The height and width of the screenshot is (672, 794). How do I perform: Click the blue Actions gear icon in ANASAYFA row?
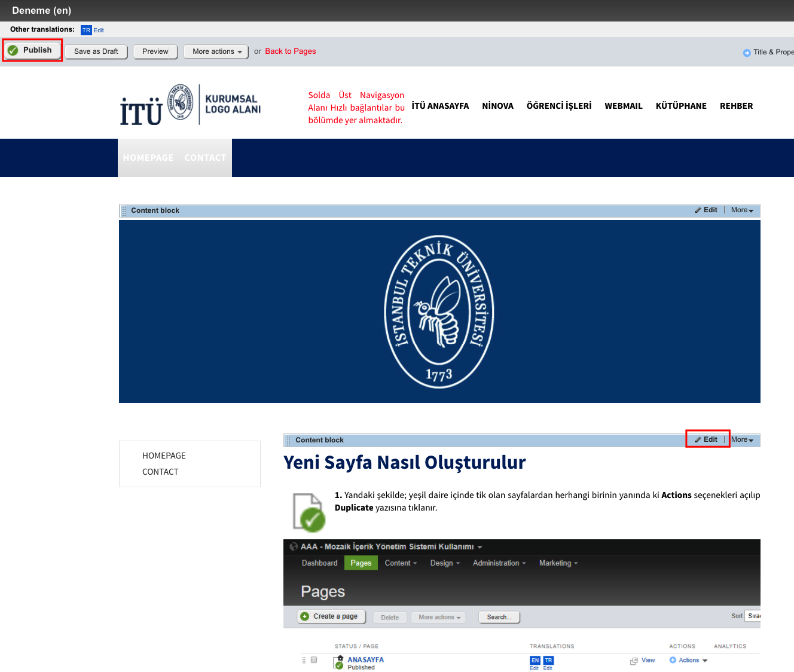click(x=673, y=660)
